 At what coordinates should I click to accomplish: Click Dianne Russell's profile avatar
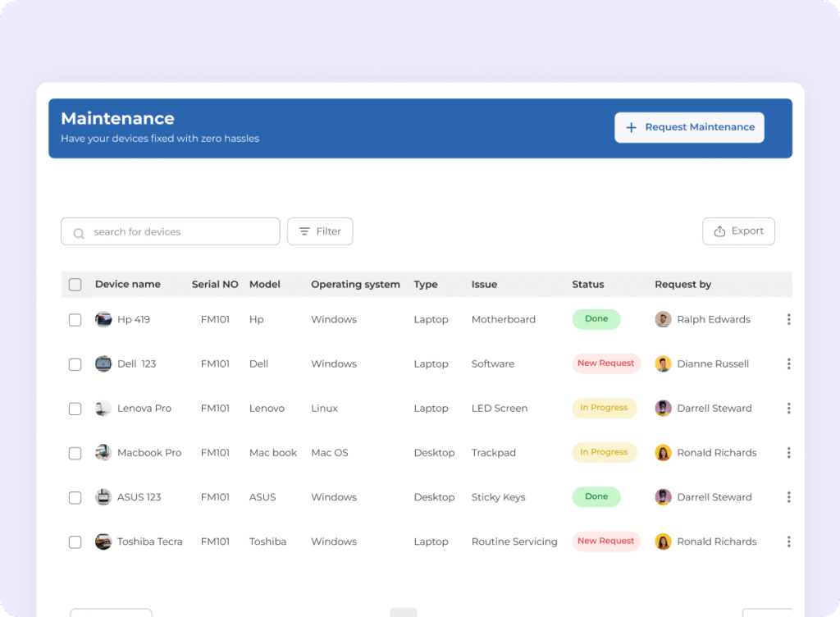(x=664, y=363)
